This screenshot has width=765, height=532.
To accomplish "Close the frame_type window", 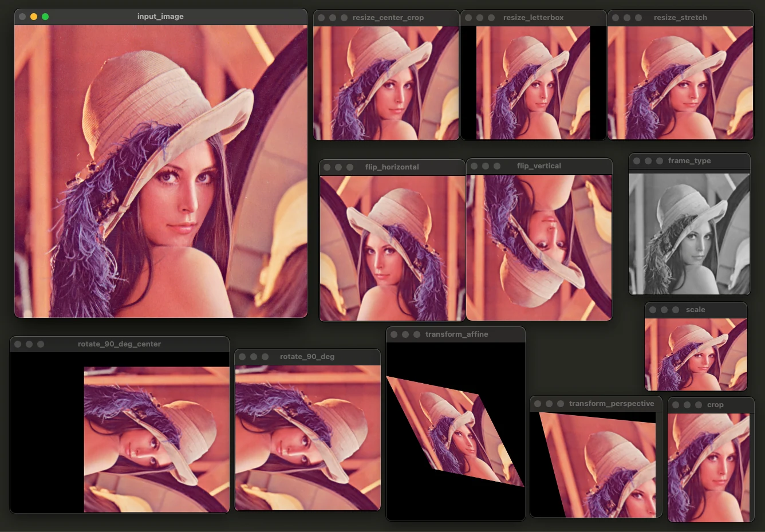I will [637, 161].
